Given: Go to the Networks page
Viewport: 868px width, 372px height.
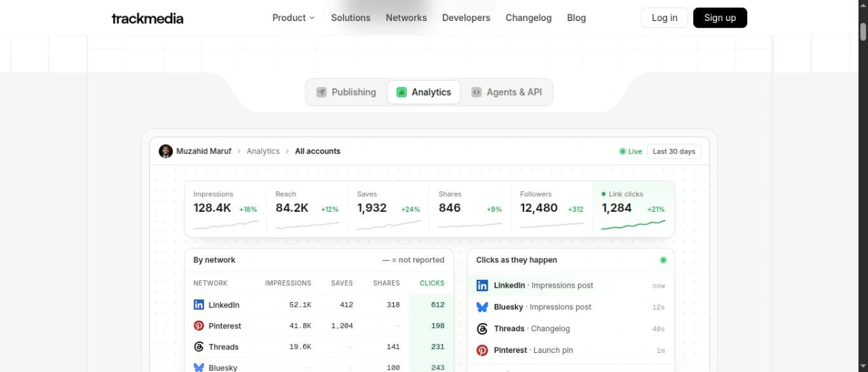Looking at the screenshot, I should point(406,18).
